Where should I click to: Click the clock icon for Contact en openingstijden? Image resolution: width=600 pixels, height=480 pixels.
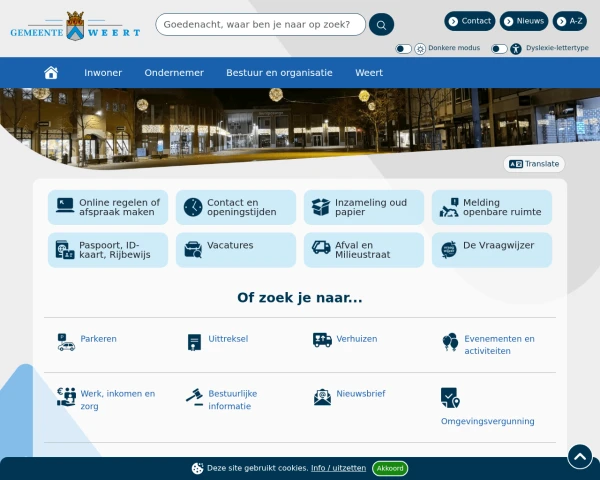(x=193, y=207)
